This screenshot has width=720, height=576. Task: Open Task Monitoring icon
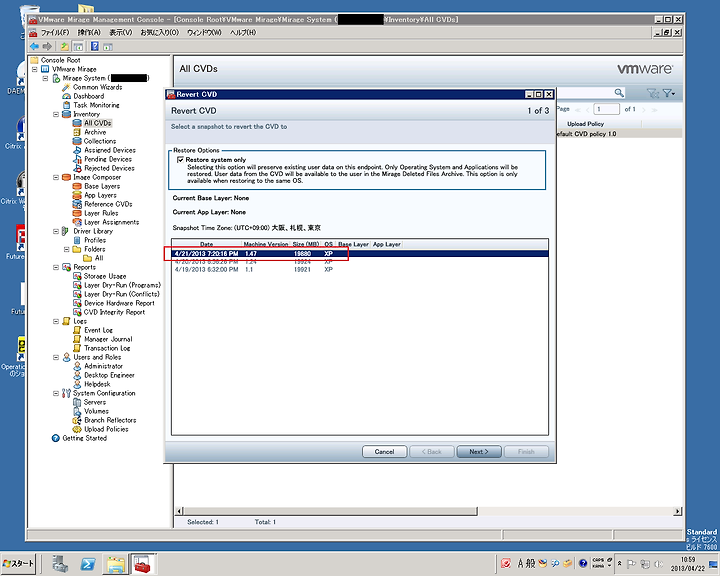66,105
